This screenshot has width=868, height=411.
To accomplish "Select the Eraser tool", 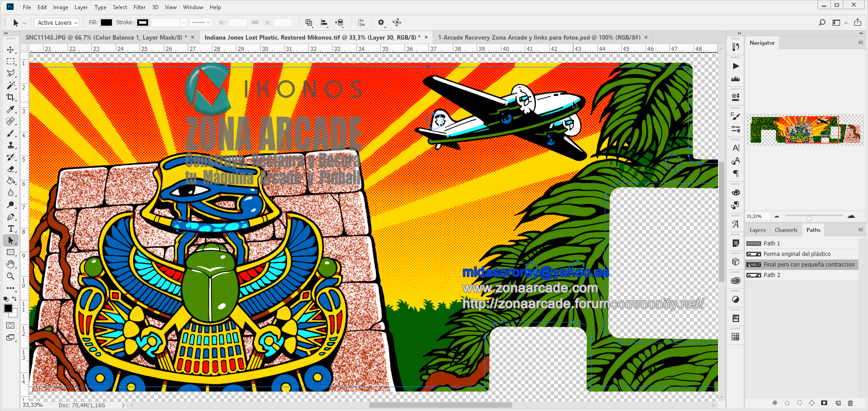I will click(11, 169).
